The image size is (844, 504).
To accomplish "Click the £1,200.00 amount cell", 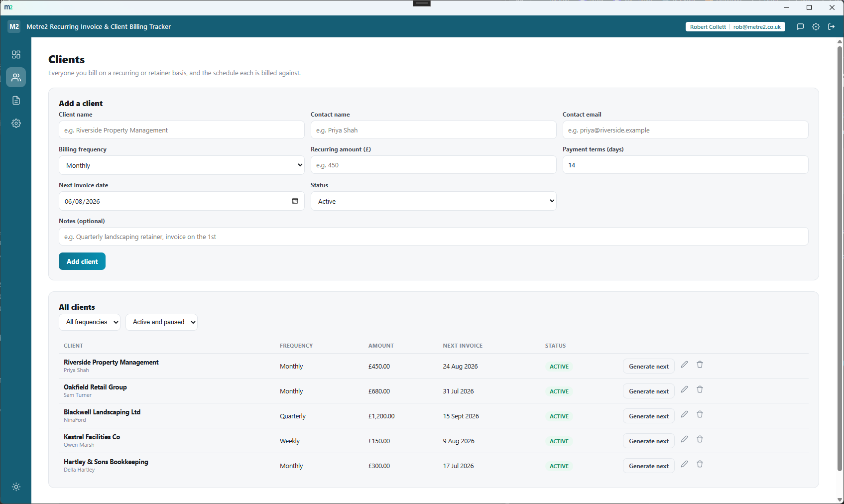I will [x=381, y=416].
